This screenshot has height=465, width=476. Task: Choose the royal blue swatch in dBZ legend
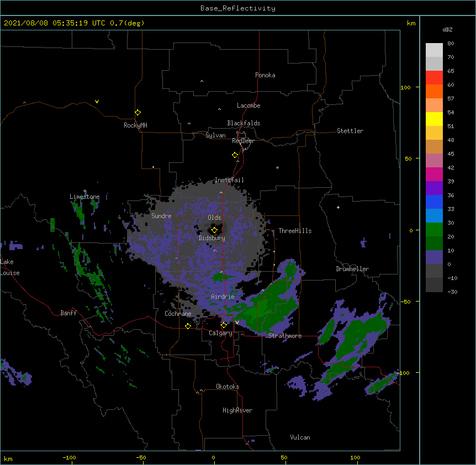click(434, 202)
